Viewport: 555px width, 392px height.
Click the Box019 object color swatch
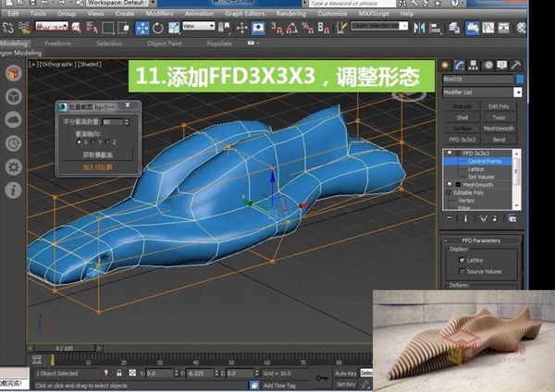519,79
